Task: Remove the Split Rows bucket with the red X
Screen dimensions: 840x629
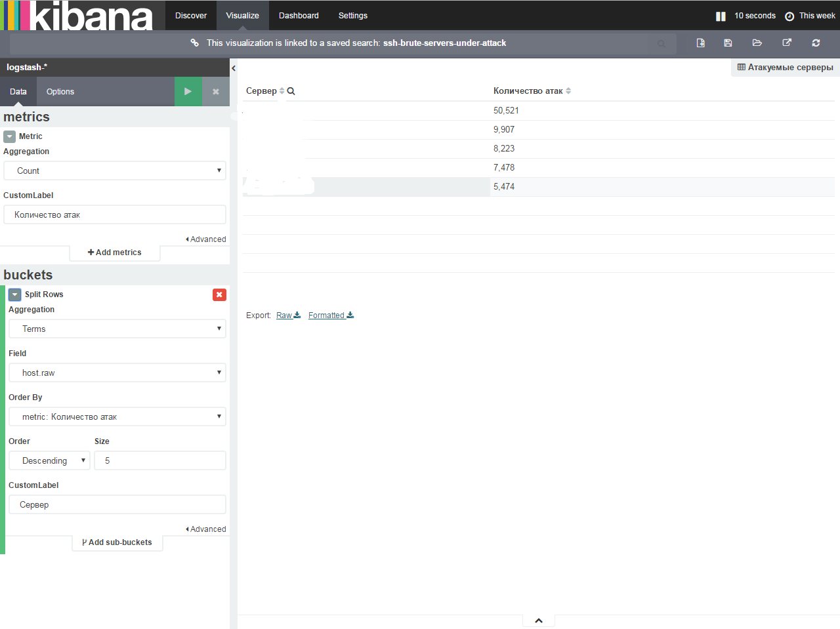Action: (x=219, y=294)
